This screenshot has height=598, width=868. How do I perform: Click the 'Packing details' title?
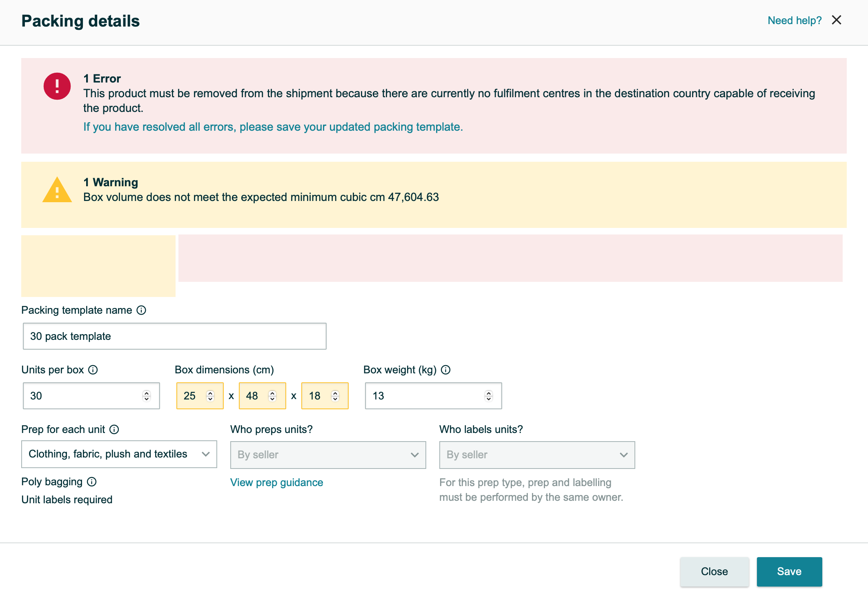80,21
